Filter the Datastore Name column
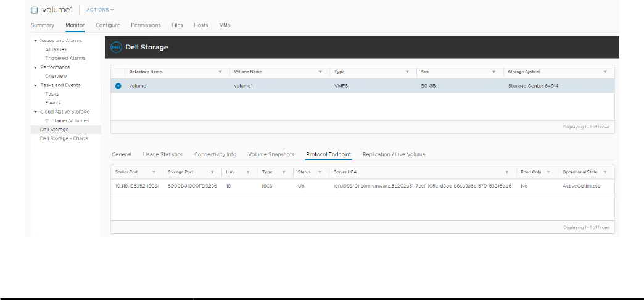The image size is (644, 300). click(x=220, y=72)
